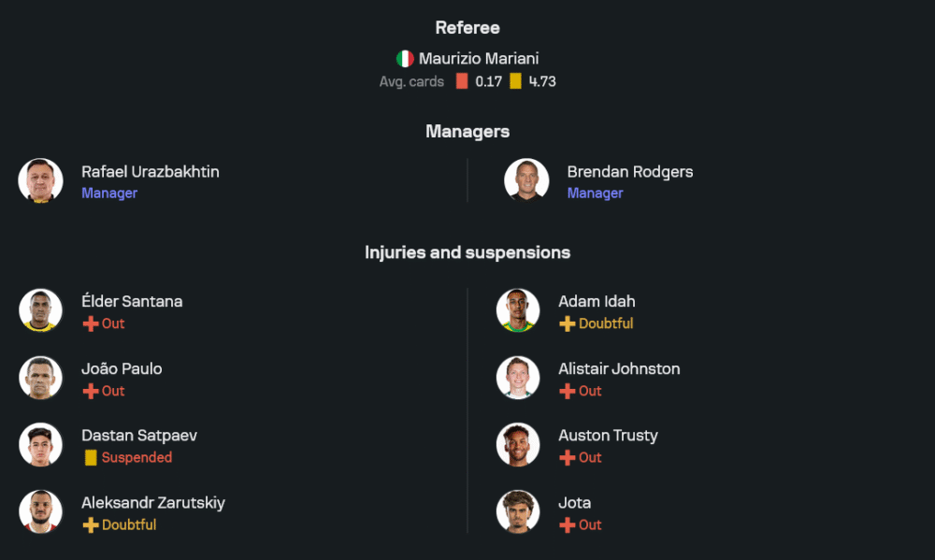Open Brendan Rodgers manager profile
The height and width of the screenshot is (560, 935).
point(629,172)
